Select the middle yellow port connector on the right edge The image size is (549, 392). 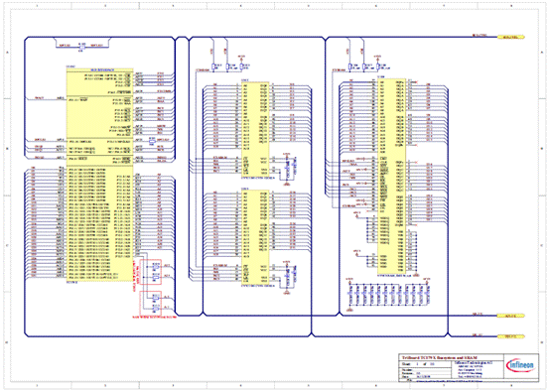511,316
